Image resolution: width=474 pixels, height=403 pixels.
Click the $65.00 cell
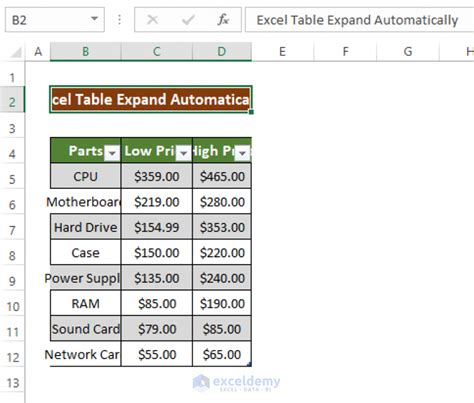(222, 354)
